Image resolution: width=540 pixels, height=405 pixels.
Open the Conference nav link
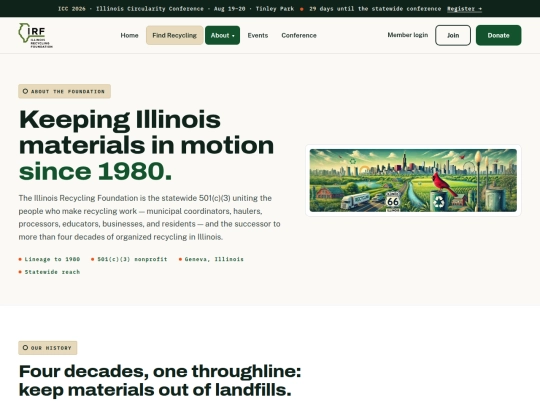click(x=299, y=35)
